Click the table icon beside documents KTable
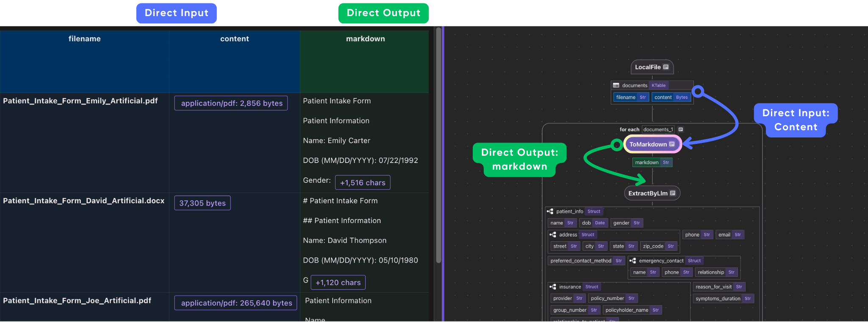The width and height of the screenshot is (868, 322). click(x=616, y=85)
